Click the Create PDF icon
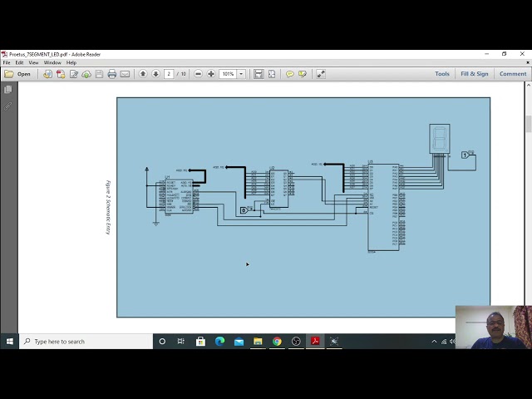This screenshot has width=532, height=399. [x=61, y=74]
